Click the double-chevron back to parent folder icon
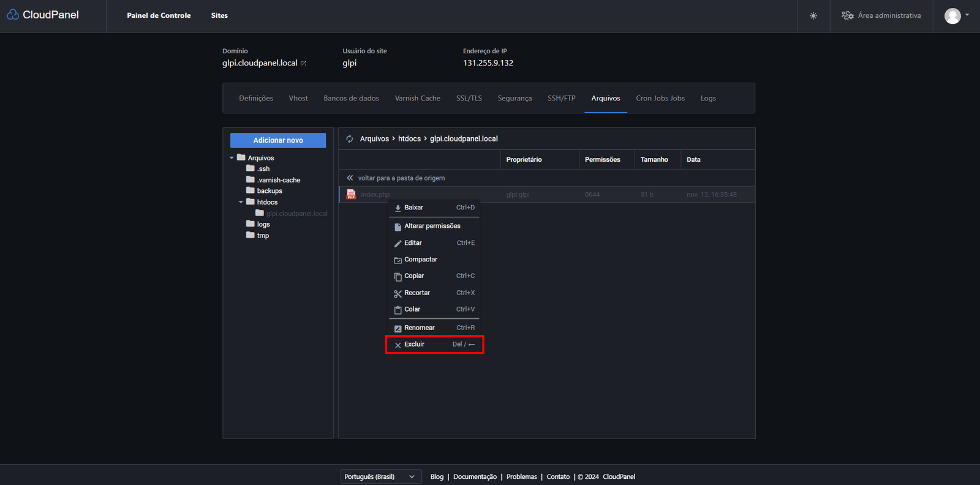The width and height of the screenshot is (980, 485). (x=350, y=178)
